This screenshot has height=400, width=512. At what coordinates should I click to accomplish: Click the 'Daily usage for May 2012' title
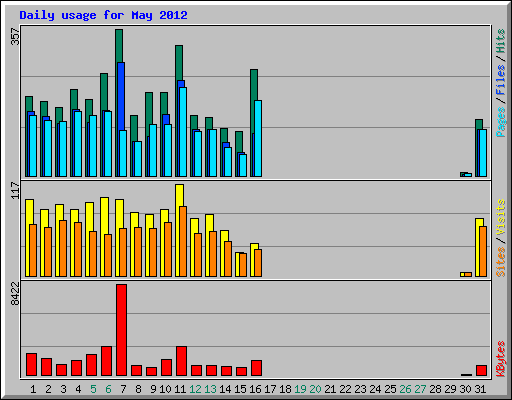[x=103, y=15]
